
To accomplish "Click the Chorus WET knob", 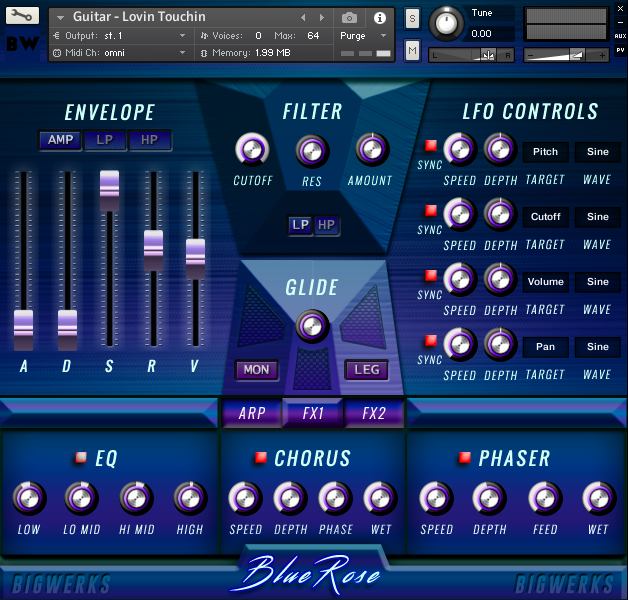I will (x=380, y=499).
